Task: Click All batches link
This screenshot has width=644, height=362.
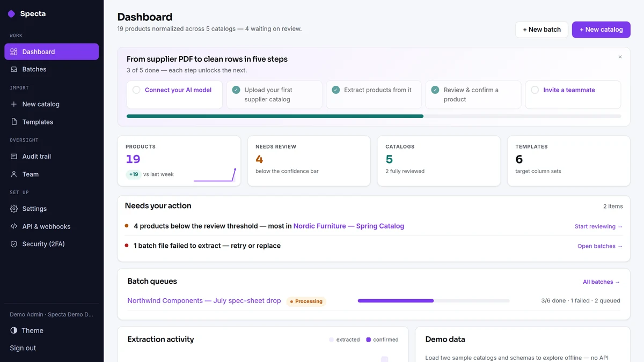Action: 601,282
